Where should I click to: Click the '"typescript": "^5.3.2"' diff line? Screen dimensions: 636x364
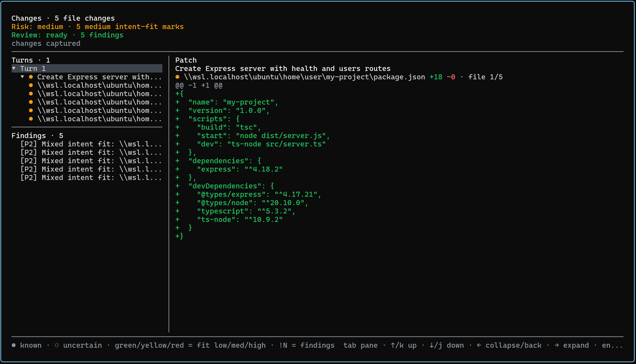coord(235,211)
